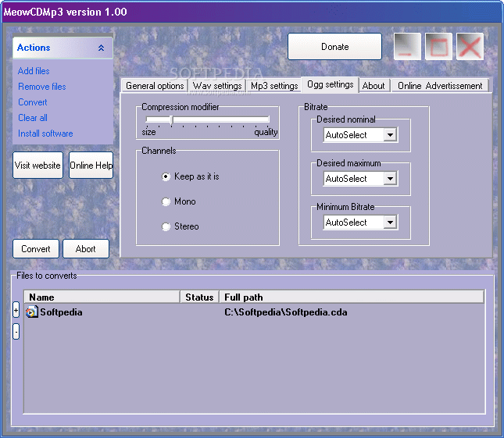Select the Ogg settings tab

(330, 85)
